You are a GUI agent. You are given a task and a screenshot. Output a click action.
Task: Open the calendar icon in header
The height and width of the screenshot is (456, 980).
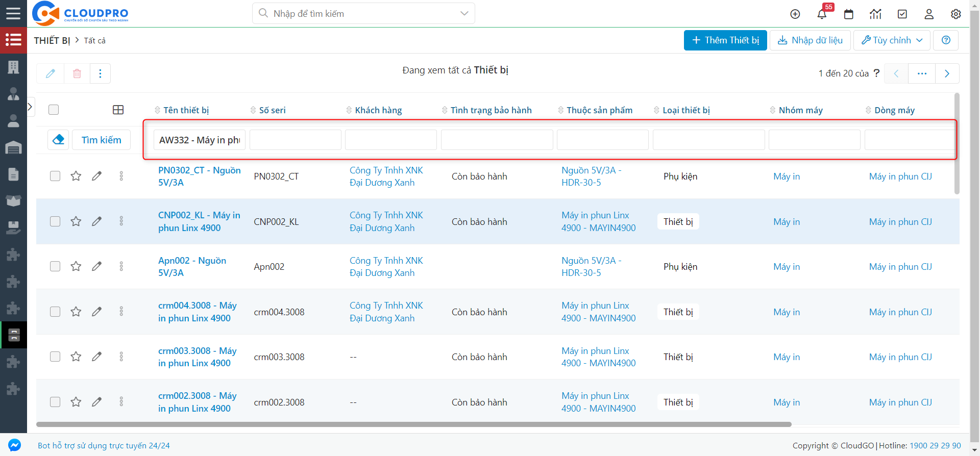tap(849, 14)
